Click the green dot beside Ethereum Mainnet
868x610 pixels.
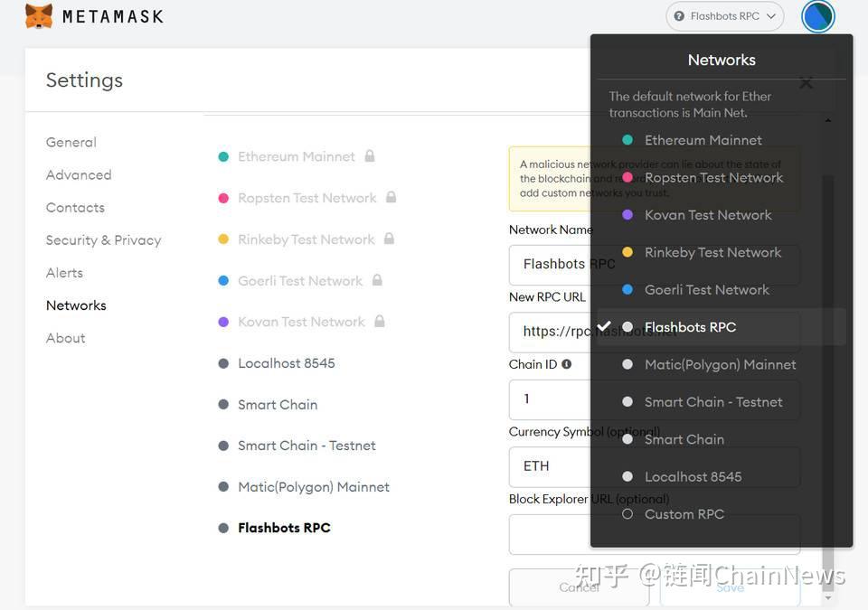click(x=222, y=155)
